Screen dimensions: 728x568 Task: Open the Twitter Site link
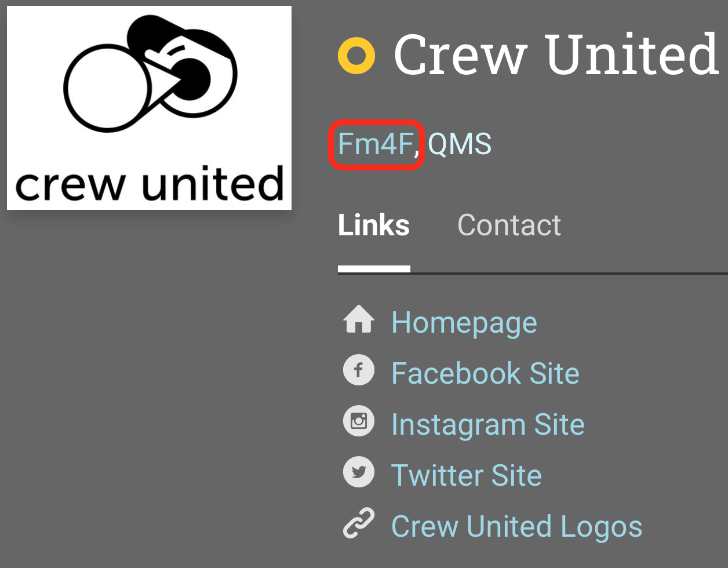(x=467, y=475)
